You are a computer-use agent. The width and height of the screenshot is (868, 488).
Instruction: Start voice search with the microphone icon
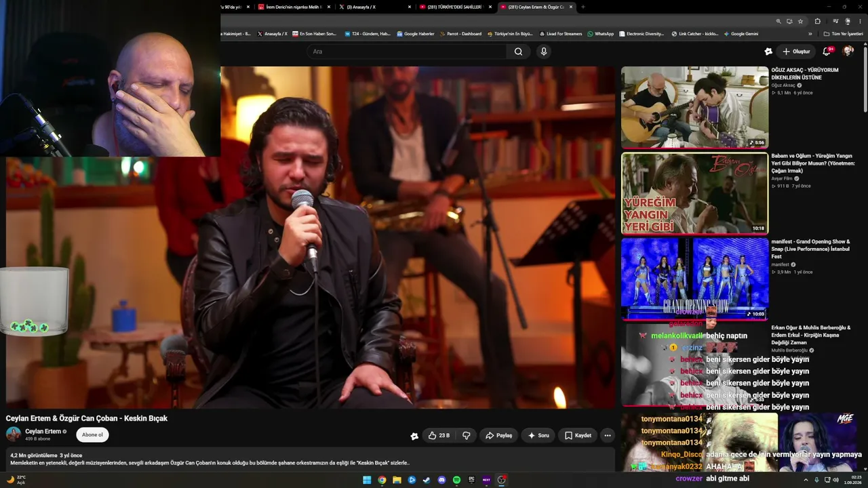point(543,52)
